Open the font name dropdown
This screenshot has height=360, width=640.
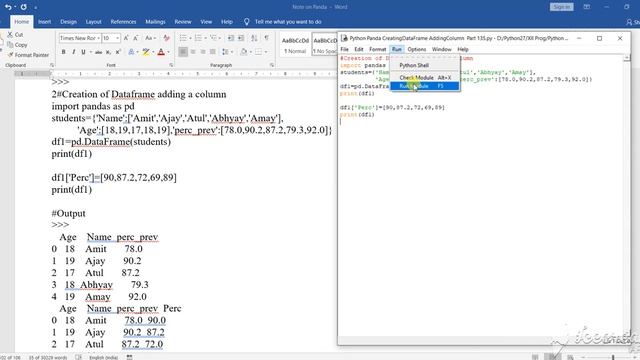pyautogui.click(x=98, y=38)
